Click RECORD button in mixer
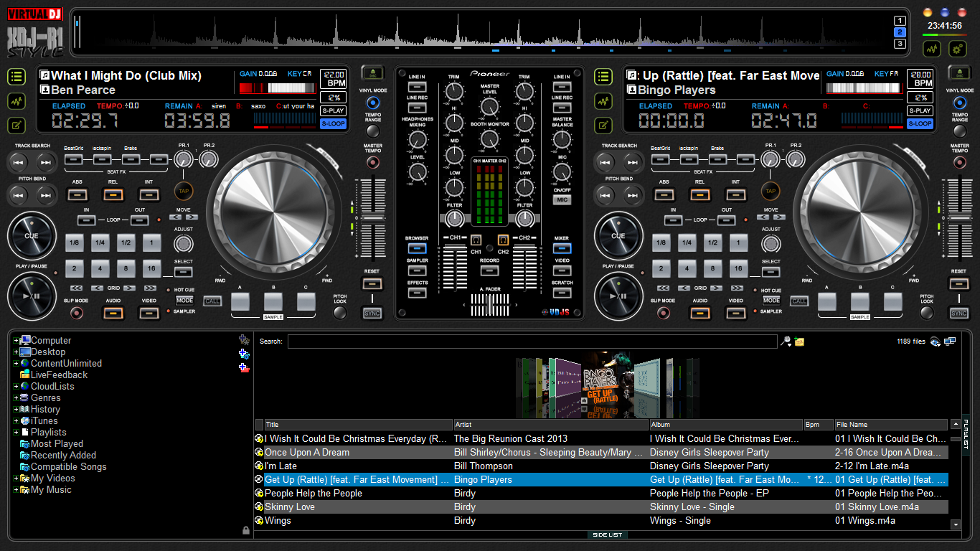980x551 pixels. tap(489, 270)
